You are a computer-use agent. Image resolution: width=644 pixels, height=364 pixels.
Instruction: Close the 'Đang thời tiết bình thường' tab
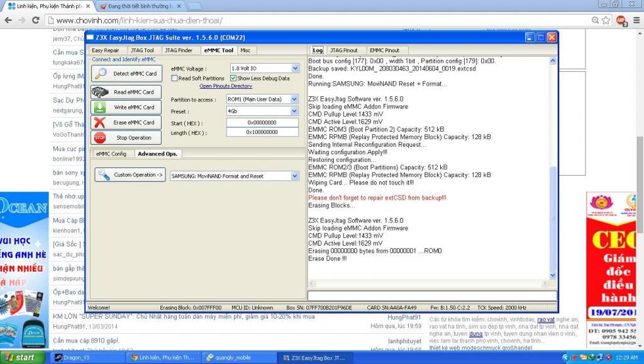coord(179,6)
